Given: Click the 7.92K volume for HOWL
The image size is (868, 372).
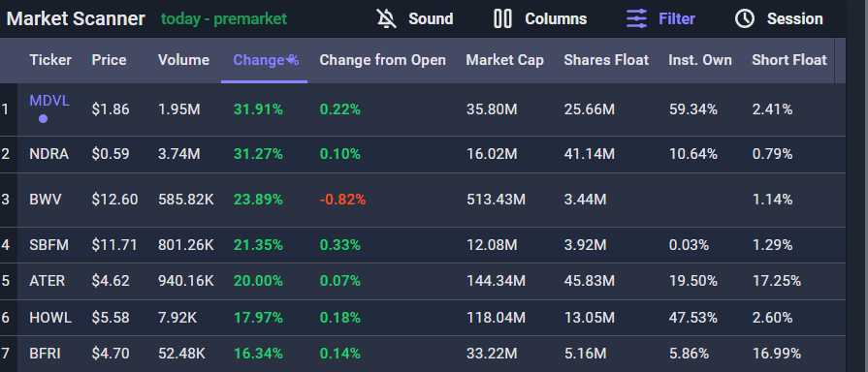Looking at the screenshot, I should click(177, 318).
